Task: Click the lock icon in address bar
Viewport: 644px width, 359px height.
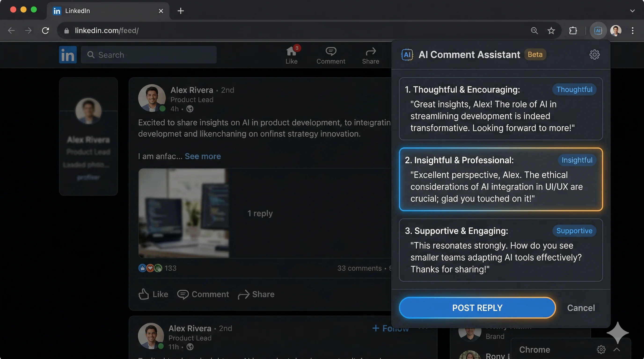Action: point(66,31)
